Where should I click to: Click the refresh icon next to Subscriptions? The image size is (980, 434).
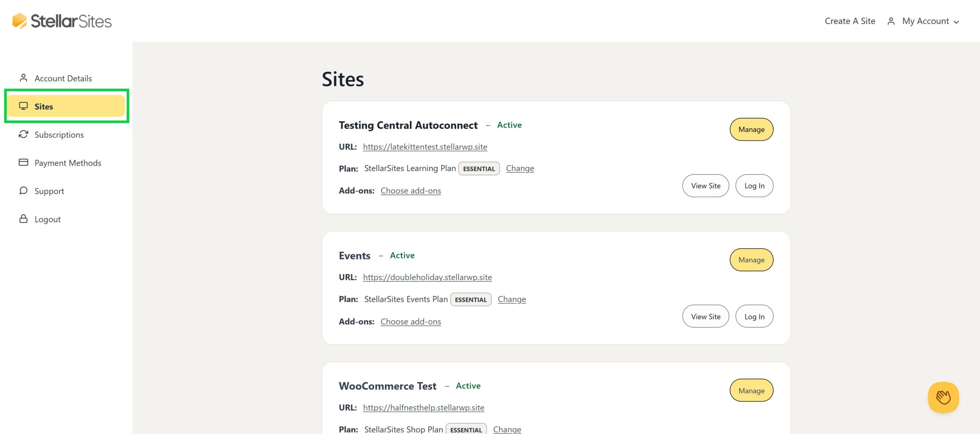(x=24, y=134)
